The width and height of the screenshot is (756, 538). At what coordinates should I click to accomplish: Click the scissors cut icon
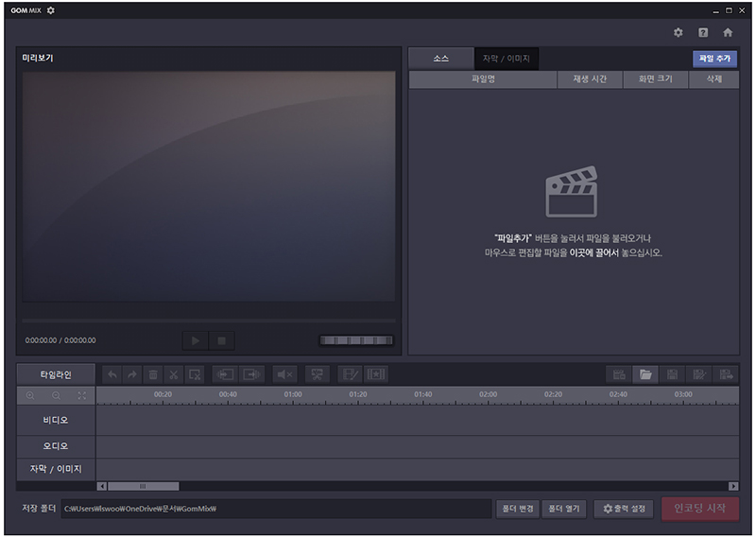point(174,374)
